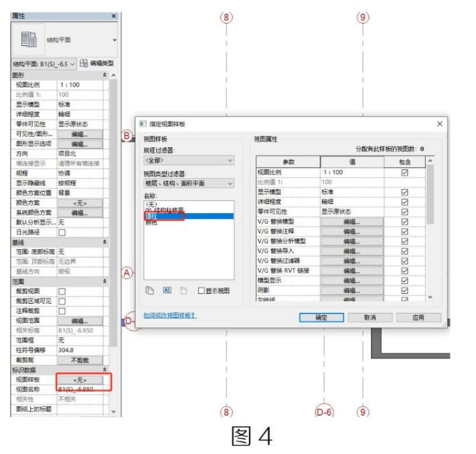The height and width of the screenshot is (454, 476).
Task: Click the delete view template icon
Action: tap(184, 291)
